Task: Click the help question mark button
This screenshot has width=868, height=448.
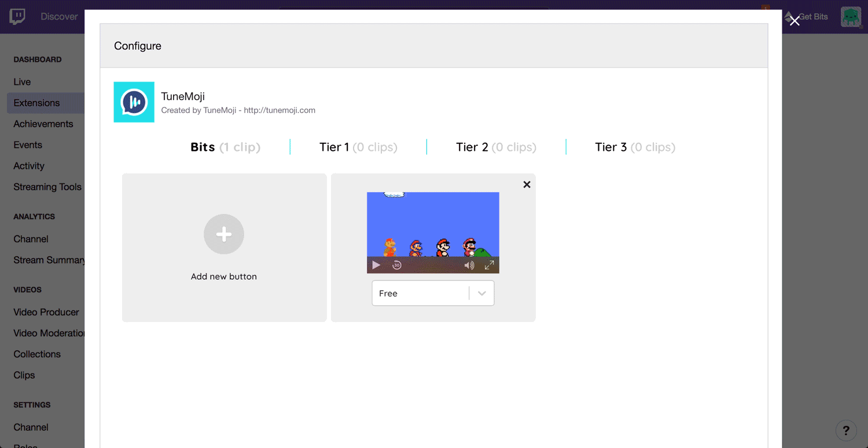Action: (847, 430)
